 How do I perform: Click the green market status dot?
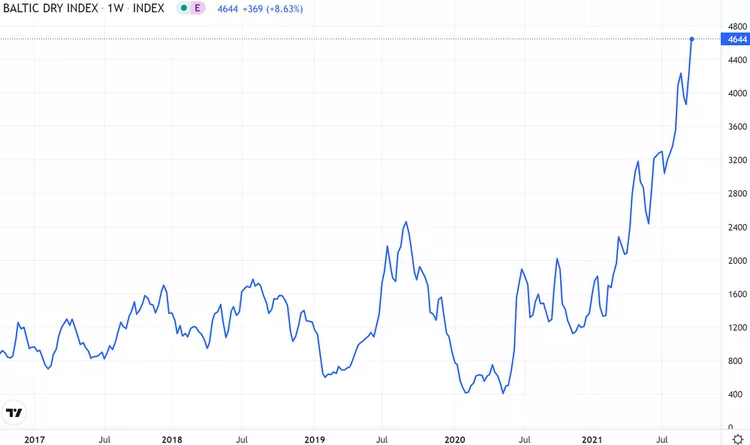point(181,8)
